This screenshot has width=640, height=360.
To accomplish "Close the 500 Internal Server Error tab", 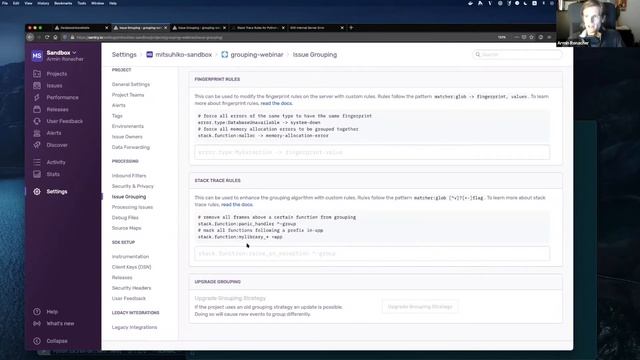I will [x=342, y=28].
